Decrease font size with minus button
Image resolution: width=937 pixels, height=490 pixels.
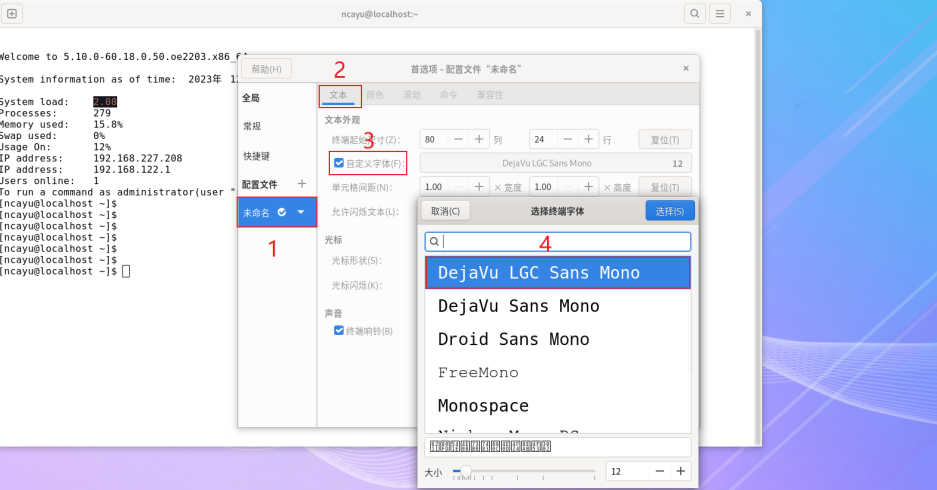[x=660, y=471]
